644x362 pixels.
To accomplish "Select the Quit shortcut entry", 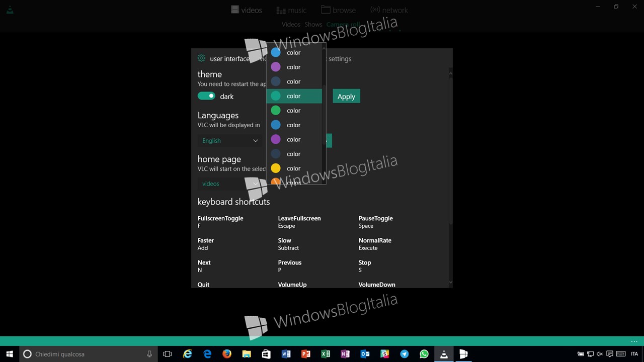I will pyautogui.click(x=203, y=285).
